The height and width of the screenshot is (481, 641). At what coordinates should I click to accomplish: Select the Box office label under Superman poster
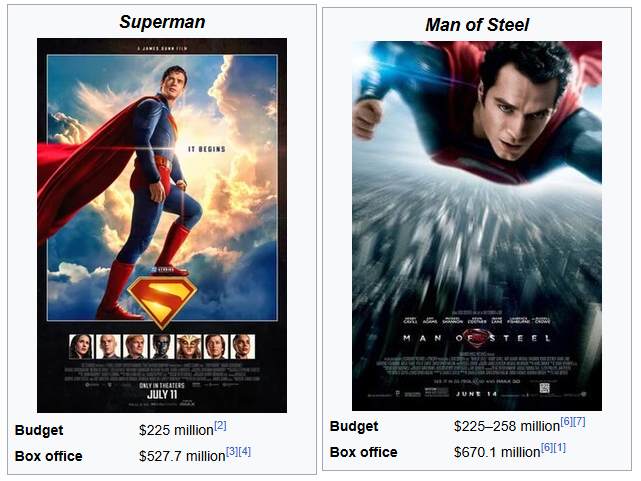tap(48, 456)
